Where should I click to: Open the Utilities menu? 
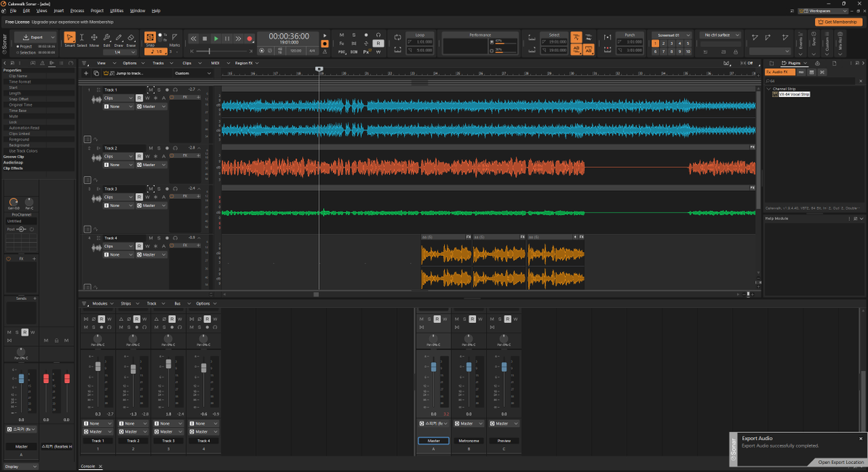click(116, 11)
